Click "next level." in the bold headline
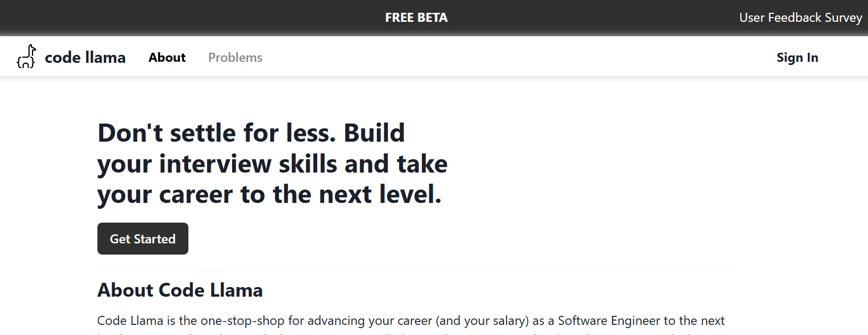868x335 pixels. (x=380, y=194)
